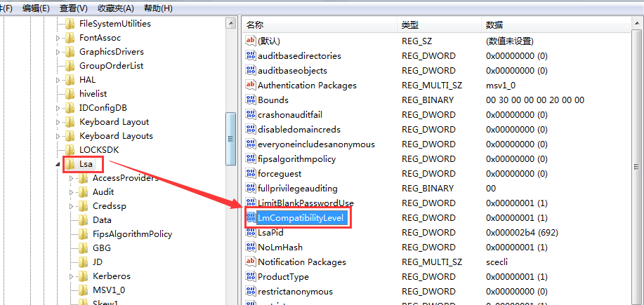Click the MSV1_0 folder icon
The image size is (644, 305).
pyautogui.click(x=84, y=290)
